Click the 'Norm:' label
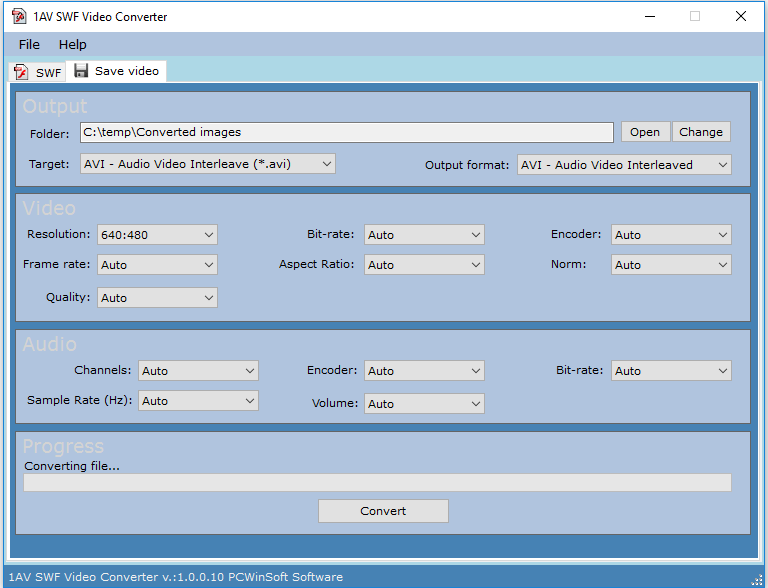 (568, 264)
